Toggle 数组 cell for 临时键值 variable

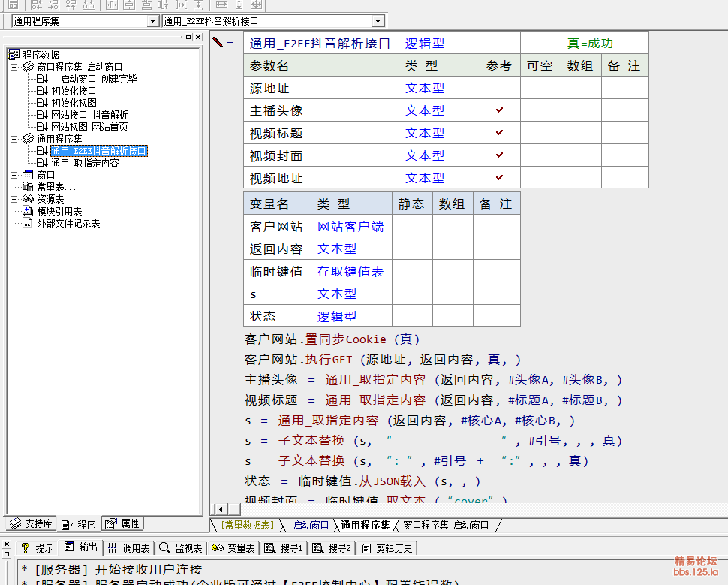453,271
